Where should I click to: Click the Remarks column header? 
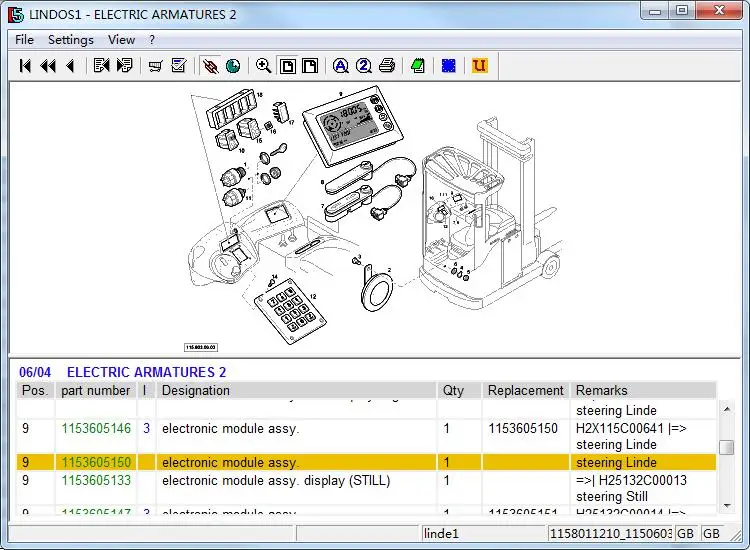[644, 390]
